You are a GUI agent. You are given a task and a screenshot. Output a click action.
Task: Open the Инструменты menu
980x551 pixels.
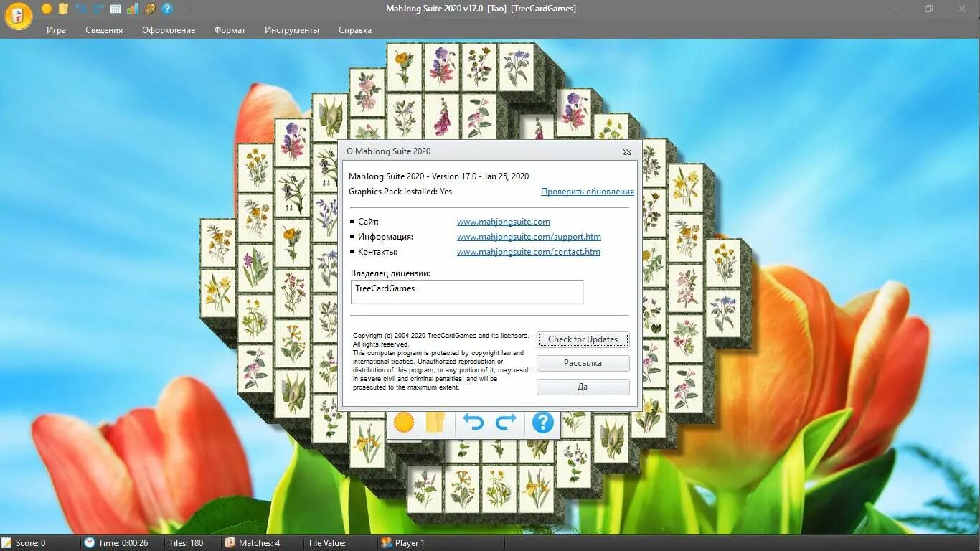point(292,30)
